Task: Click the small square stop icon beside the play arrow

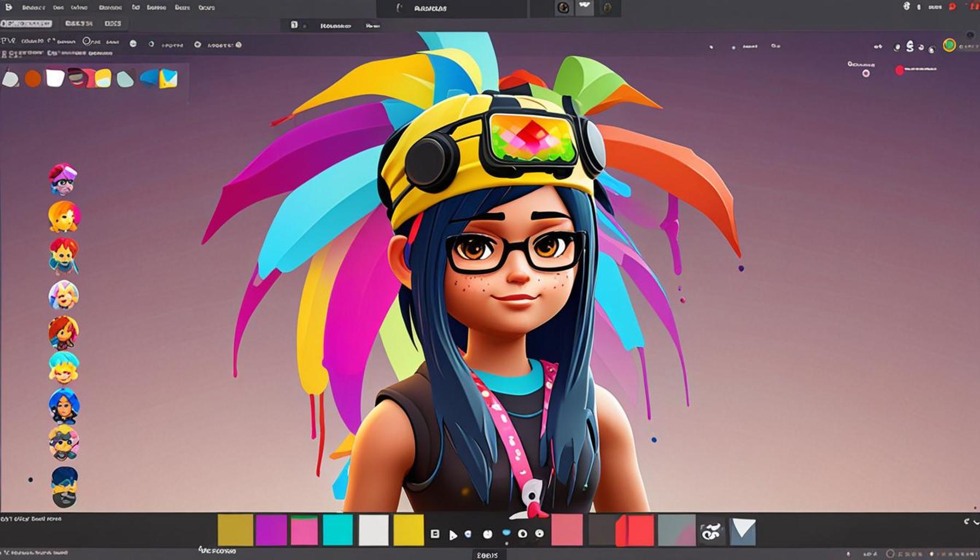Action: [435, 534]
